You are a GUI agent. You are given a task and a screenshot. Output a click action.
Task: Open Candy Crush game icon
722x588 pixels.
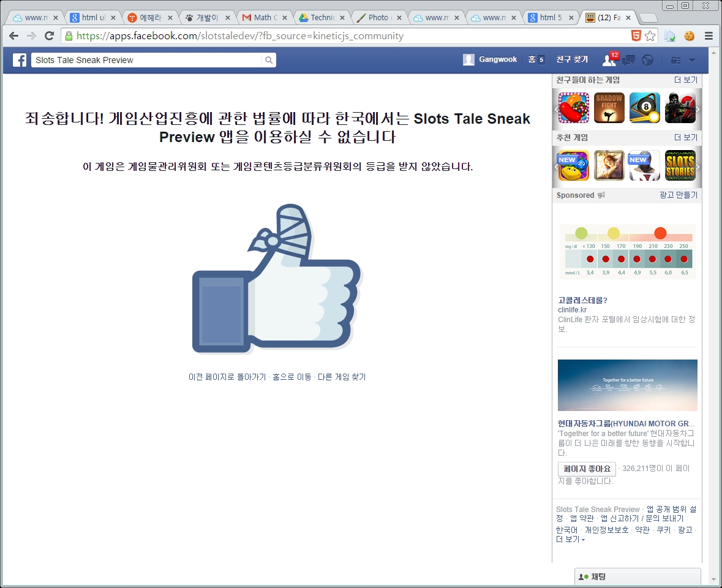574,108
